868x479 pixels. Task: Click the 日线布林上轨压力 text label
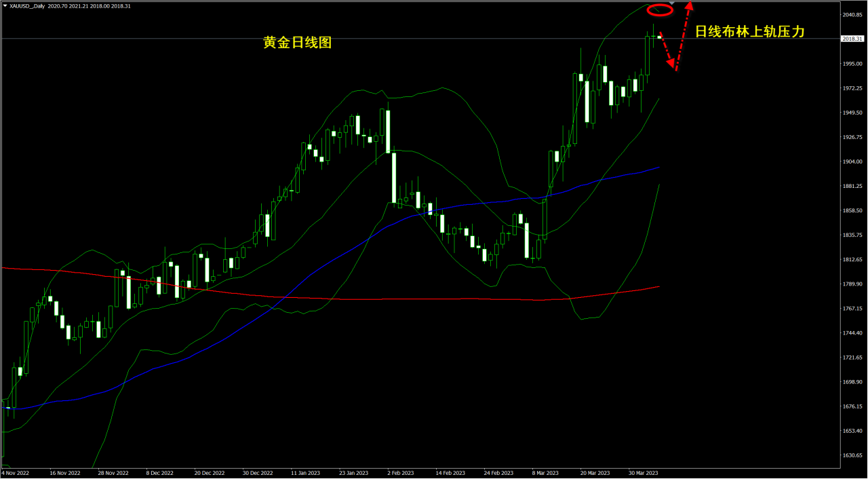tap(750, 31)
